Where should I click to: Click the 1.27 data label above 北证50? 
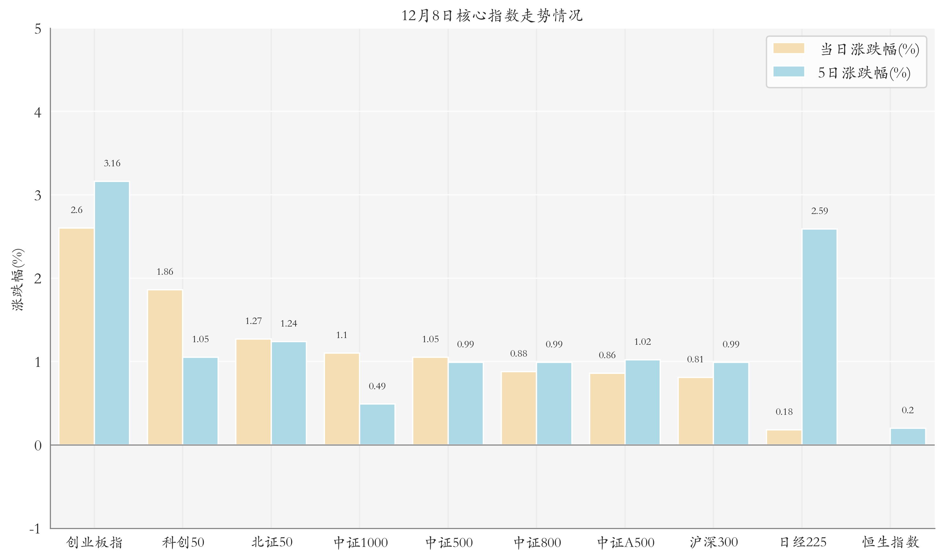click(x=253, y=321)
